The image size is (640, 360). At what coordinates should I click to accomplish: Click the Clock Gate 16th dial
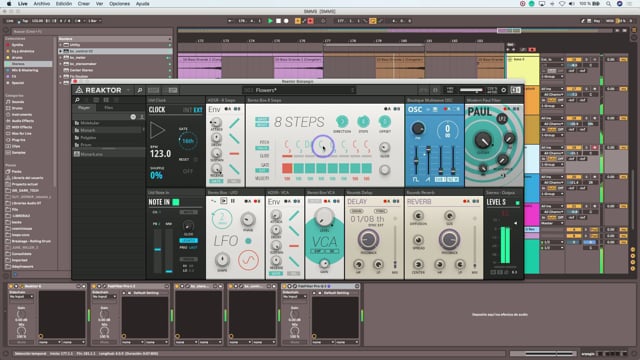188,141
